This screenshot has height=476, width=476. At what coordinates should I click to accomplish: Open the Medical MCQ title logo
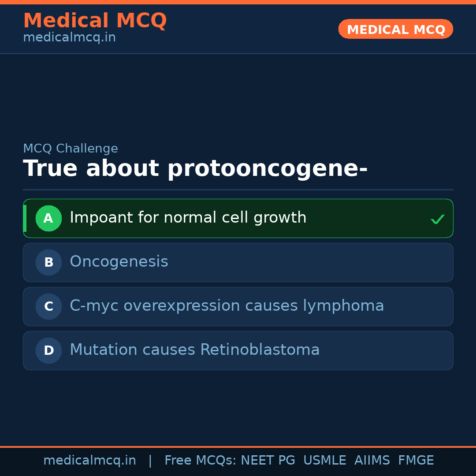[95, 21]
